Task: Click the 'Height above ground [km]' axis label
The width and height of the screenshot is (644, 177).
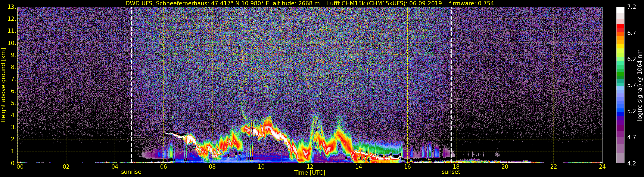Action: [x=3, y=85]
